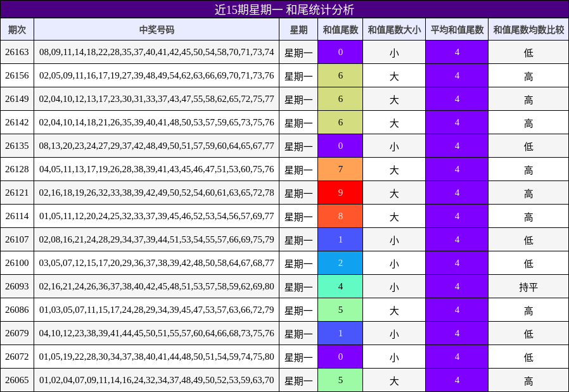Click the 期次 column header
569x392 pixels.
pyautogui.click(x=17, y=29)
